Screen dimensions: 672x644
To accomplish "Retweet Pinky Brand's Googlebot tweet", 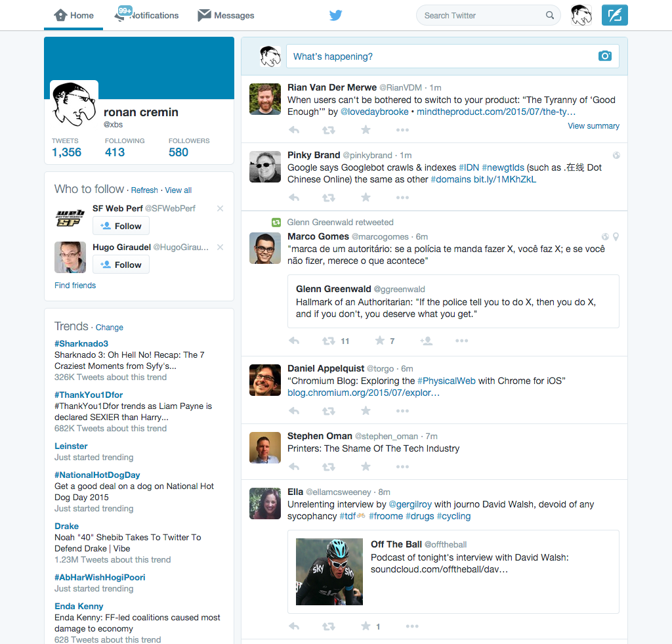I will 329,198.
